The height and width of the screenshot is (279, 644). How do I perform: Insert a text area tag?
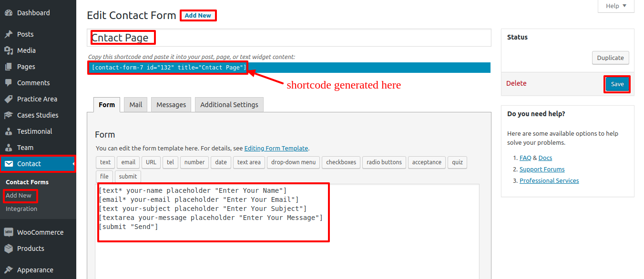click(x=249, y=162)
